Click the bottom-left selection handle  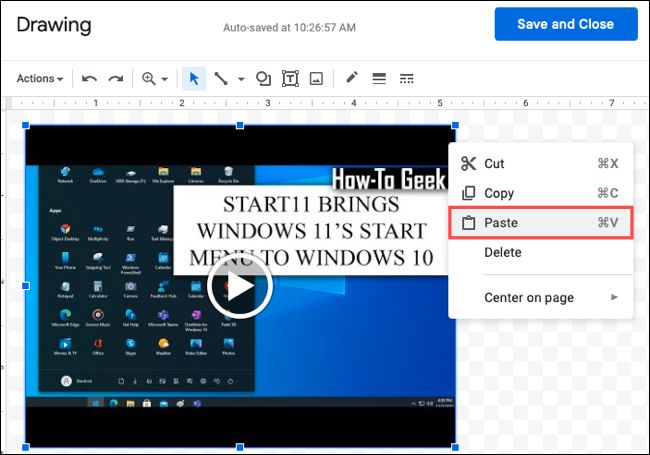tap(25, 447)
